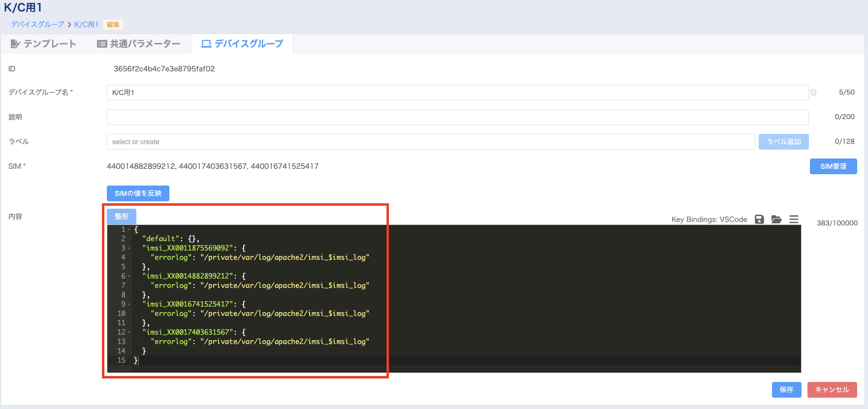Screen dimensions: 868x409
Task: Collapse the fold arrow on line 9
Action: pyautogui.click(x=129, y=304)
